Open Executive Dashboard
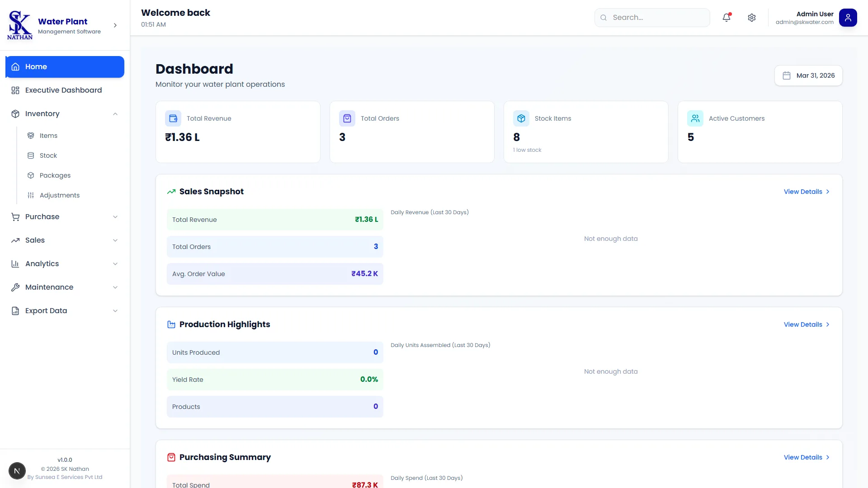868x488 pixels. click(x=65, y=90)
